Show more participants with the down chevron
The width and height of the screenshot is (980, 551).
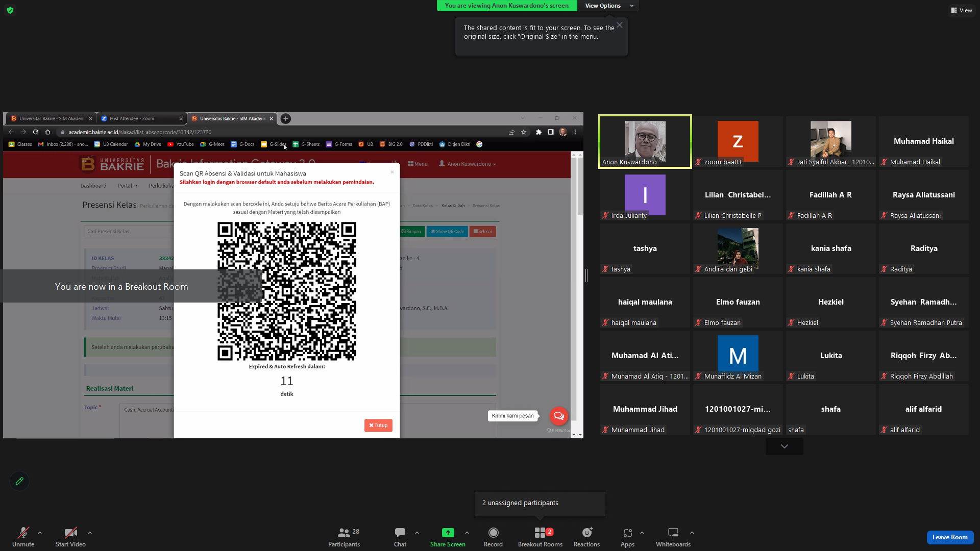pos(785,446)
